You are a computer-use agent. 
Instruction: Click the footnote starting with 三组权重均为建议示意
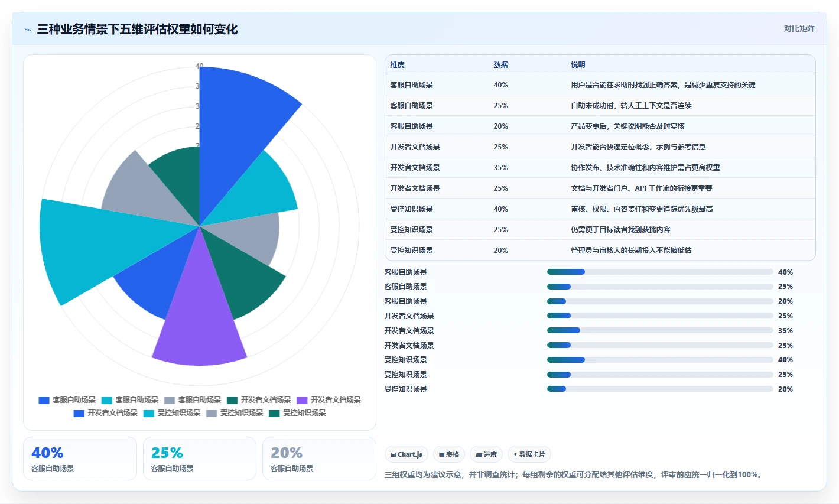click(x=573, y=475)
